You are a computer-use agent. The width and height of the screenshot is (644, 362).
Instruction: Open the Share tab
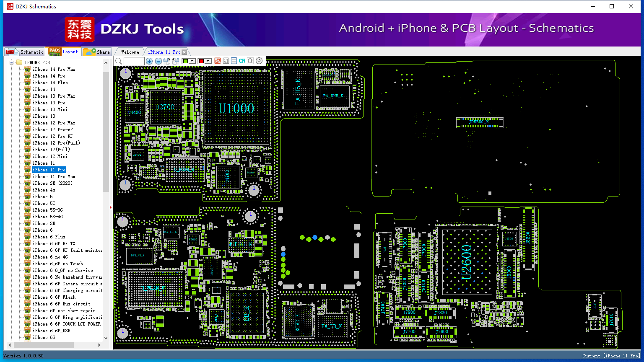[96, 52]
